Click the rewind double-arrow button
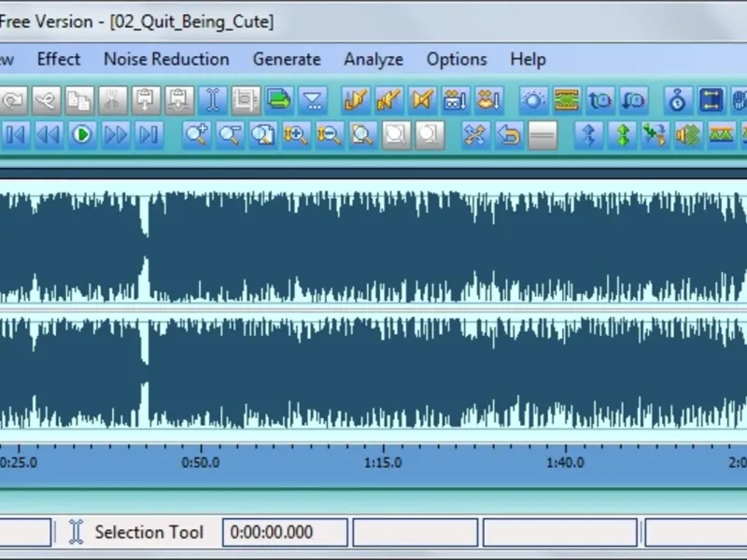Image resolution: width=747 pixels, height=560 pixels. [x=49, y=135]
